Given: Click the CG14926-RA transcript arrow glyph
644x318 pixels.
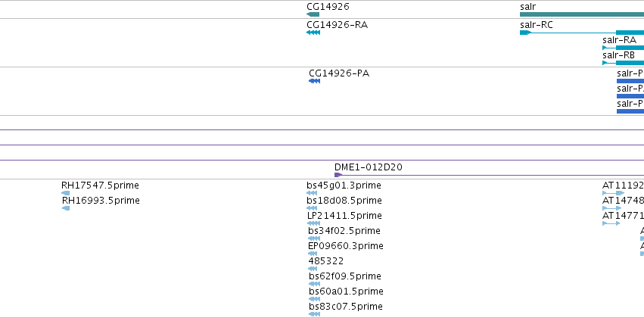Looking at the screenshot, I should 313,33.
